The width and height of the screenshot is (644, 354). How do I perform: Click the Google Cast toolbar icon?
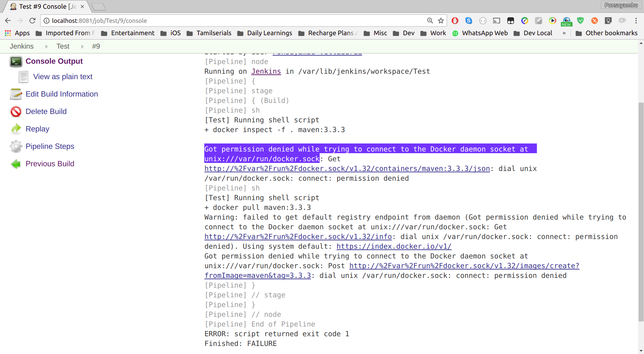click(x=496, y=21)
